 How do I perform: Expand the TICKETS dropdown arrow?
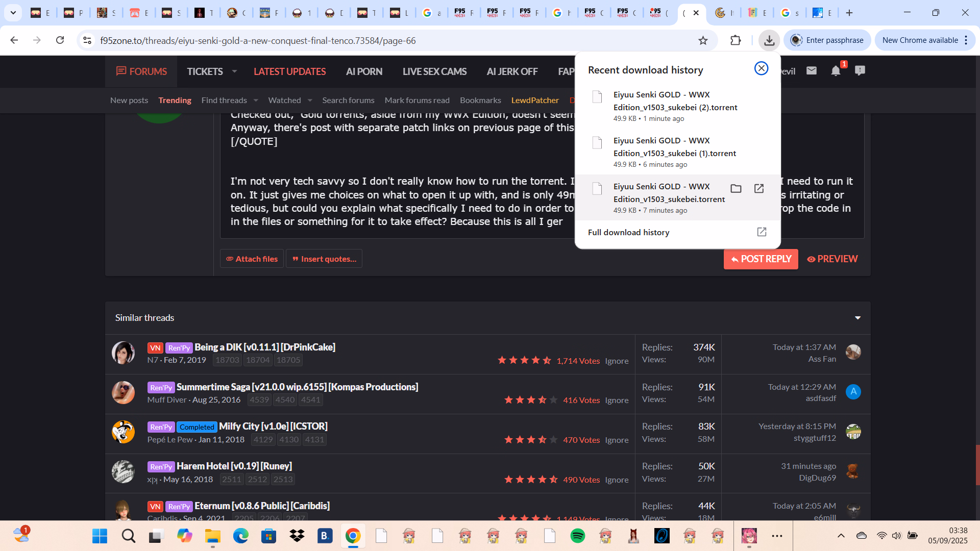click(234, 71)
